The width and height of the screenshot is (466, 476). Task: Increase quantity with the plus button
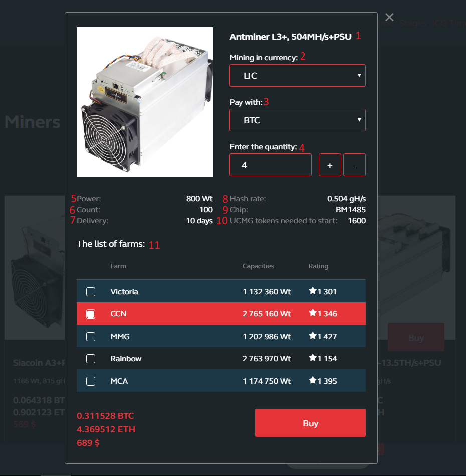(x=330, y=165)
